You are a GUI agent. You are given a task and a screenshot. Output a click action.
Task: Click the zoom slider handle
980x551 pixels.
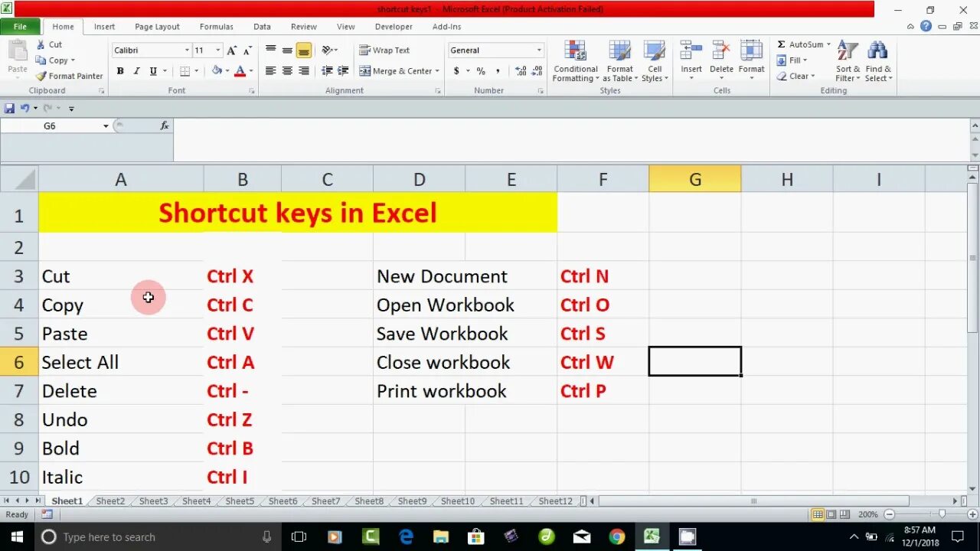coord(942,514)
